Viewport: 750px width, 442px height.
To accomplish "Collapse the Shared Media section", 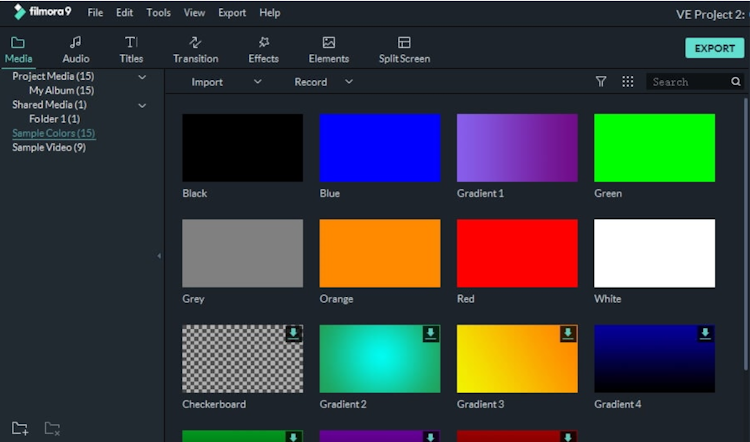I will [142, 105].
